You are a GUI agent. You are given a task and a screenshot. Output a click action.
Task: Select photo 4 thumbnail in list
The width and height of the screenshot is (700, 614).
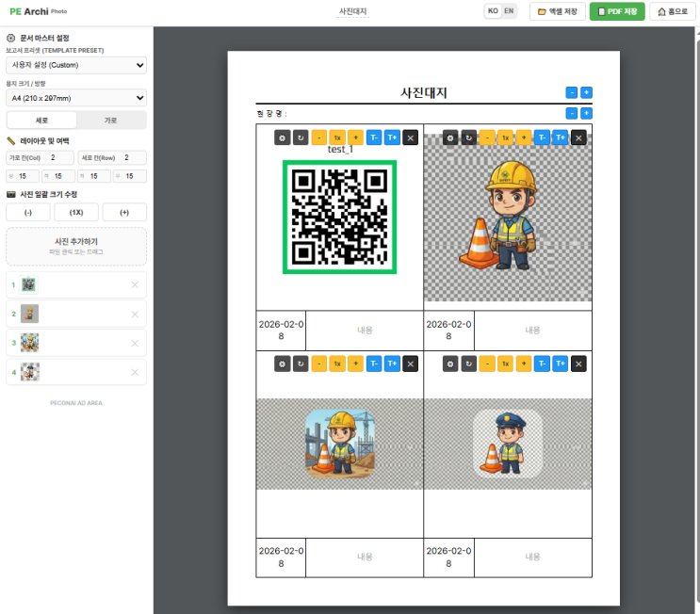(x=30, y=372)
